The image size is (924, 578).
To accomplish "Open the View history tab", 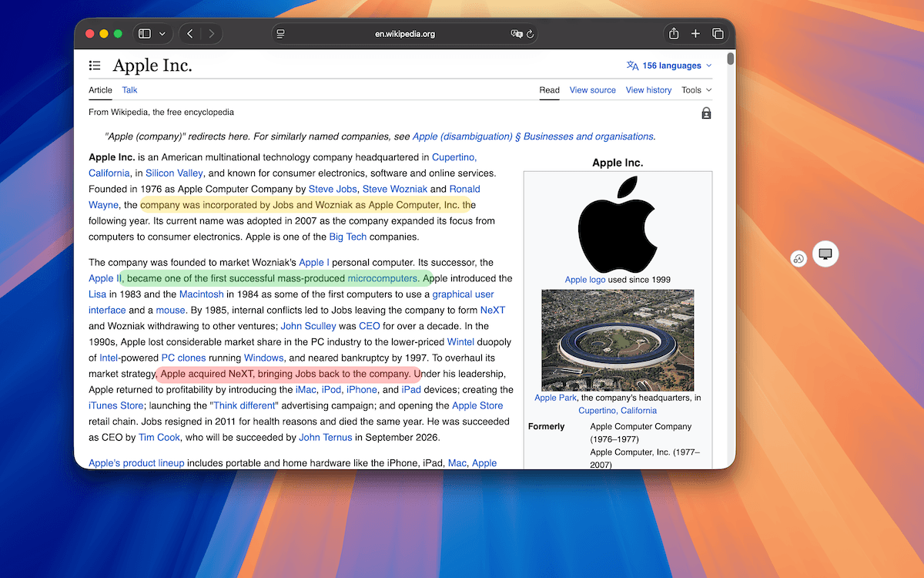I will click(x=648, y=90).
